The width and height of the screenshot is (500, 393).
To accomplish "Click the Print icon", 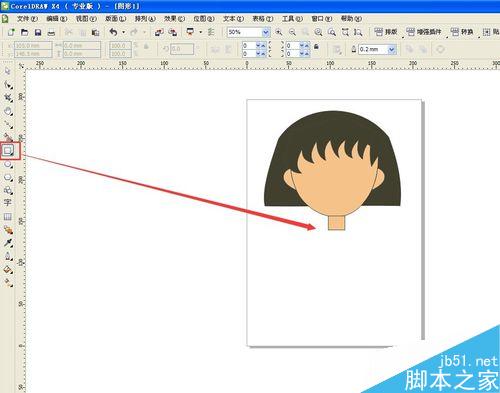I will pyautogui.click(x=51, y=32).
